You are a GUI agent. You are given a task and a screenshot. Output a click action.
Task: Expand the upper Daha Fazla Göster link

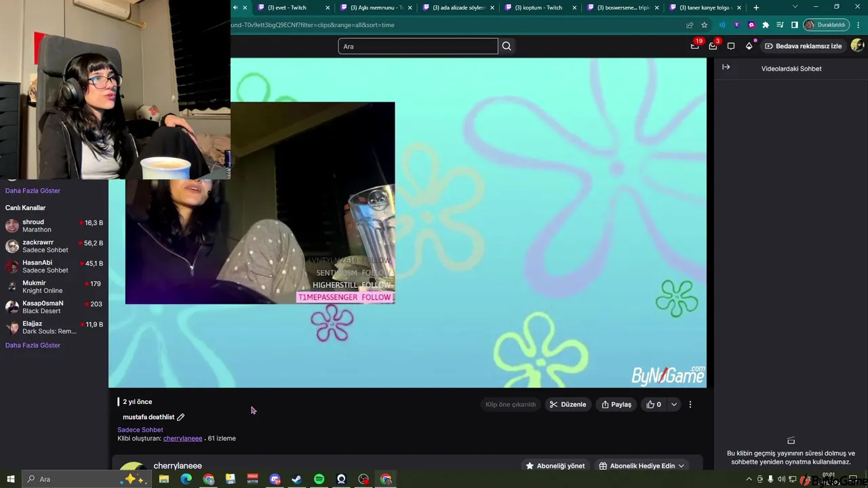[x=33, y=190]
